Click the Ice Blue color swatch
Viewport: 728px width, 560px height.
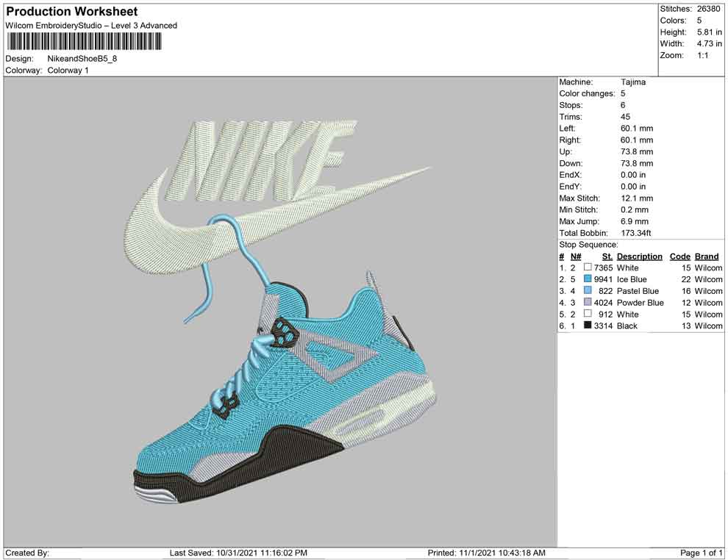pos(588,279)
